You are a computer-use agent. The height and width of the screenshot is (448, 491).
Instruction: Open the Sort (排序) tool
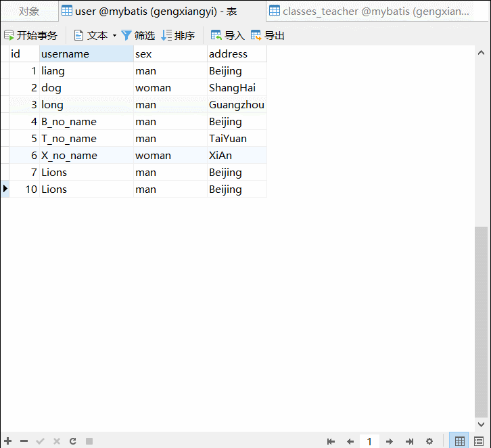[178, 35]
